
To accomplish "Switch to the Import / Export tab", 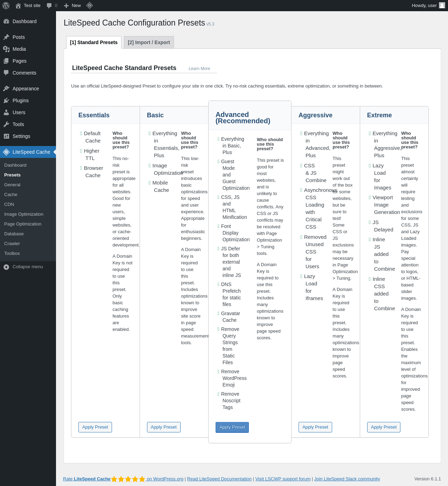I will coord(149,42).
